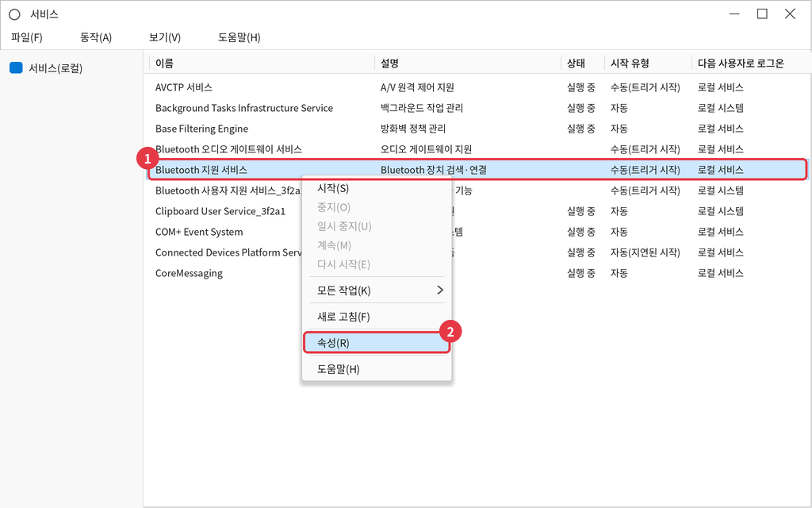Click the description 방화벽 정책 관리
Viewport: 812px width, 508px height.
pyautogui.click(x=413, y=129)
